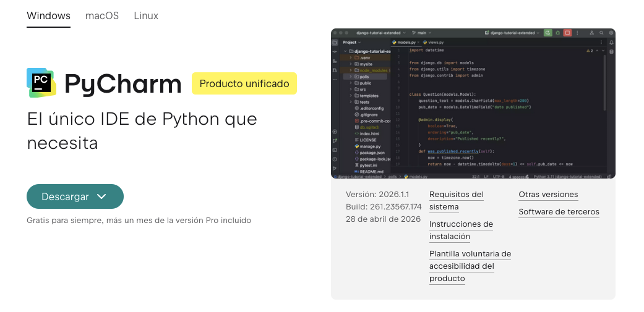Switch to the Windows tab
644x312 pixels.
[48, 15]
